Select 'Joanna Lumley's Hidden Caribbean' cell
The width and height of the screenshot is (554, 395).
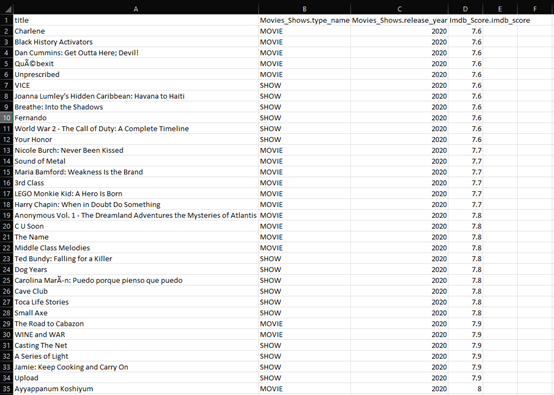coord(136,96)
